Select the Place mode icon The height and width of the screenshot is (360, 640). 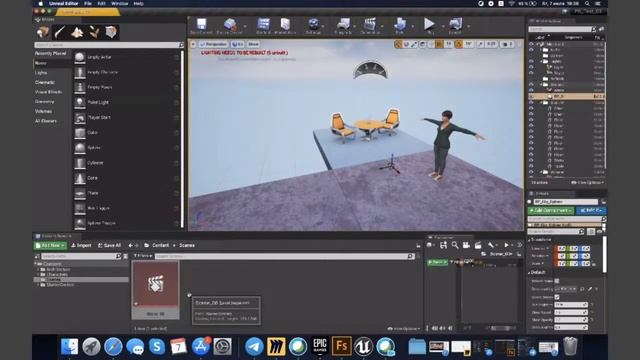(x=43, y=32)
